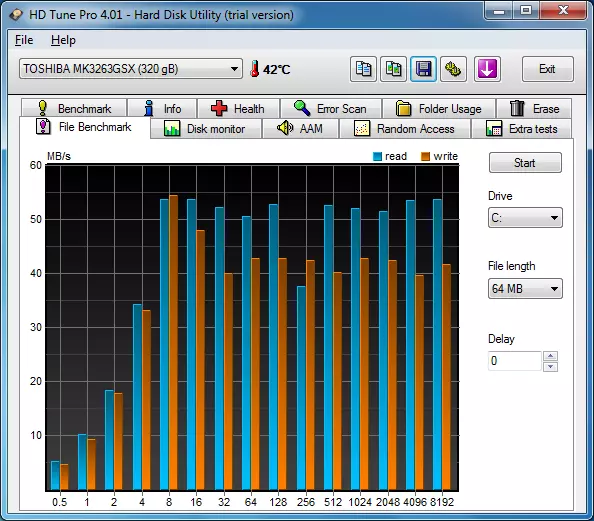This screenshot has height=521, width=594.
Task: Click the purple down-arrow icon
Action: click(487, 69)
